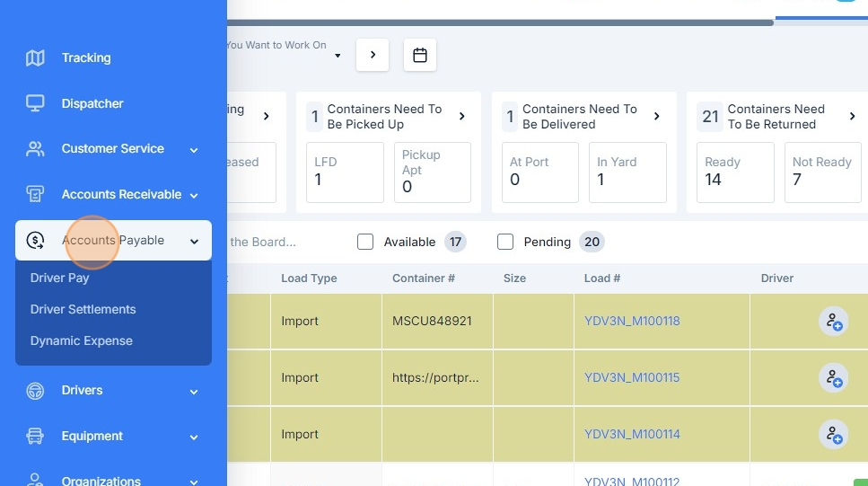Filter by At Port card
The image size is (868, 486).
[540, 172]
